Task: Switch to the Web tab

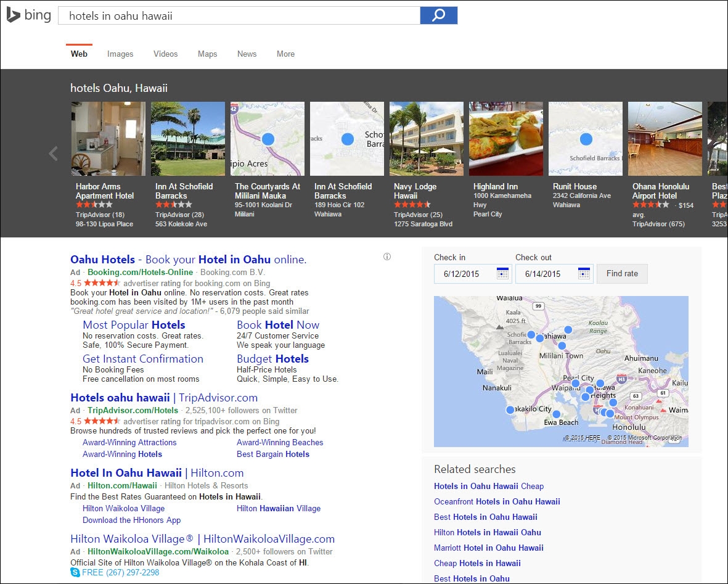Action: 79,54
